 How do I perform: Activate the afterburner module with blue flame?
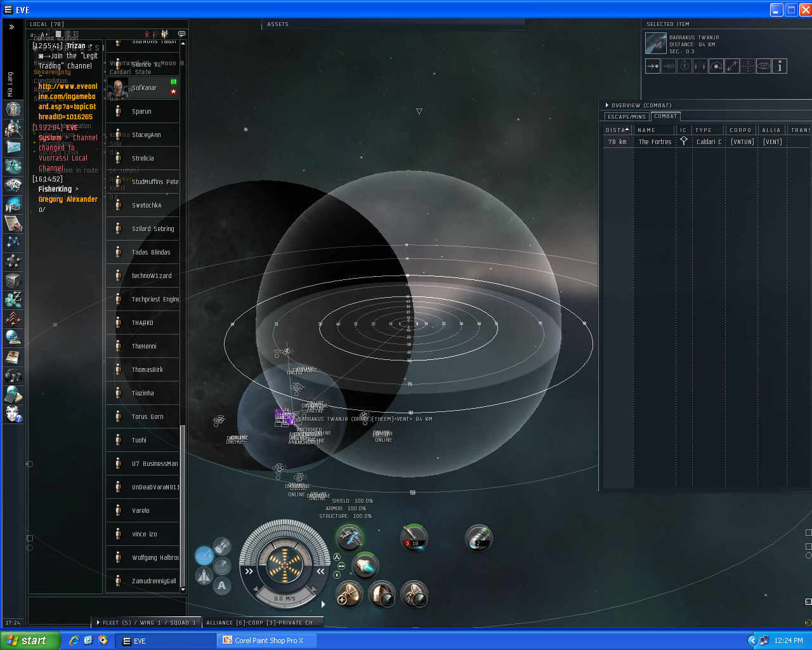tap(365, 566)
